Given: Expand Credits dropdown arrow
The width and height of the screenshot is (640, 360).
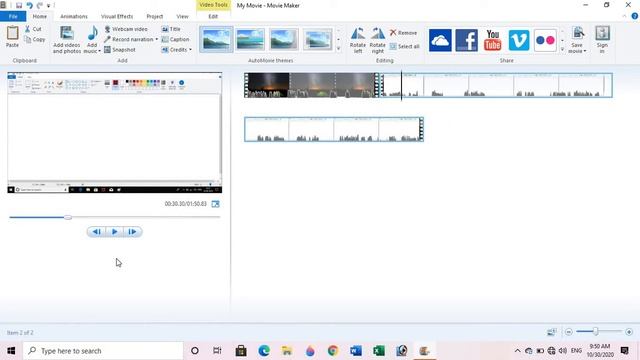Looking at the screenshot, I should [x=190, y=50].
